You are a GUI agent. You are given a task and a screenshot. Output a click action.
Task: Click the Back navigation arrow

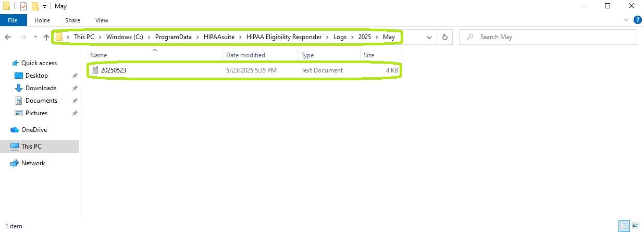click(8, 37)
